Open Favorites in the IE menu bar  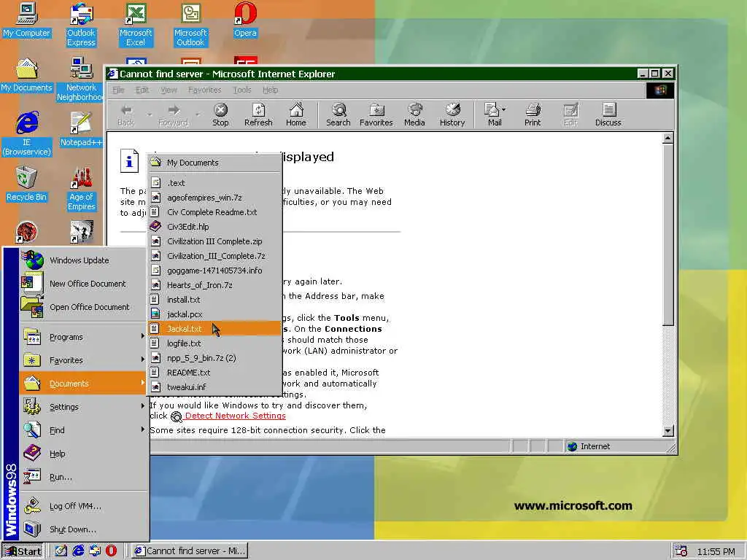(x=204, y=90)
